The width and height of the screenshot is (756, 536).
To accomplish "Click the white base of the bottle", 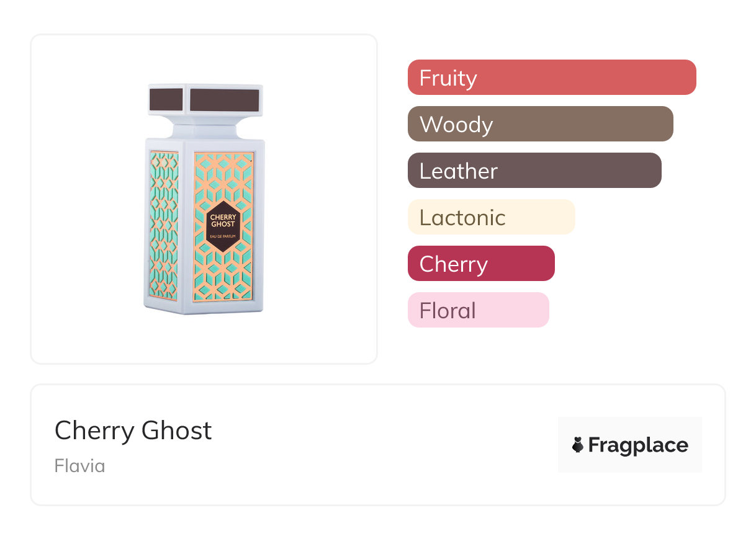I will point(205,308).
